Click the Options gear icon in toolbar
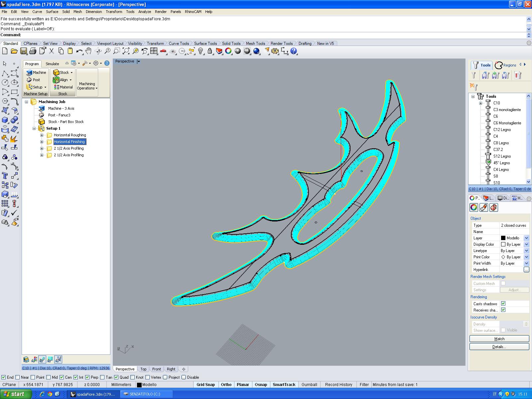The height and width of the screenshot is (399, 532). 275,51
